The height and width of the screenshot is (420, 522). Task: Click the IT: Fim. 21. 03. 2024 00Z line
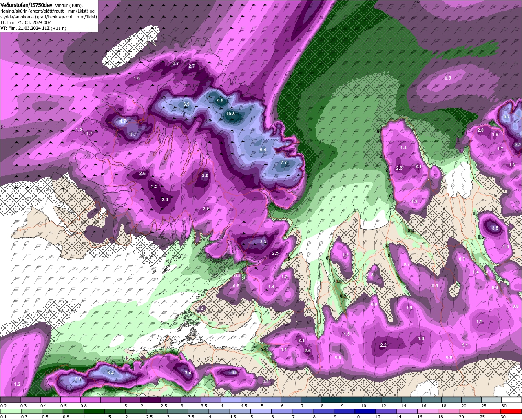point(26,22)
